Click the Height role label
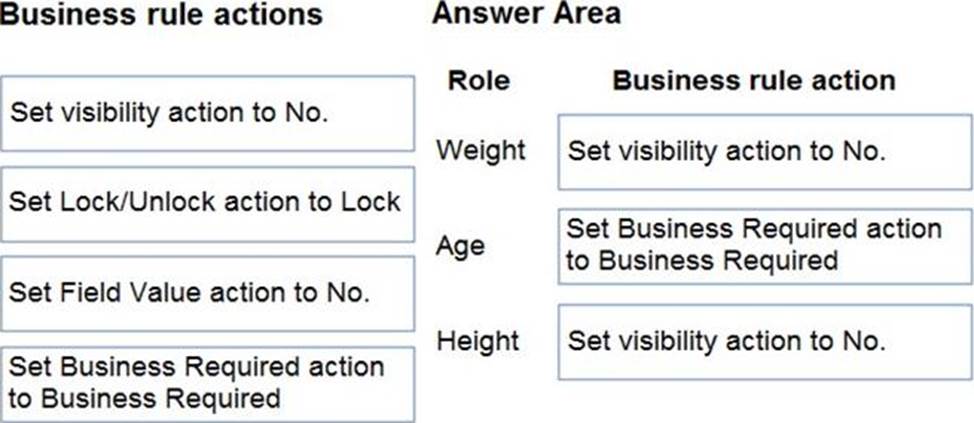The width and height of the screenshot is (974, 423). click(478, 341)
